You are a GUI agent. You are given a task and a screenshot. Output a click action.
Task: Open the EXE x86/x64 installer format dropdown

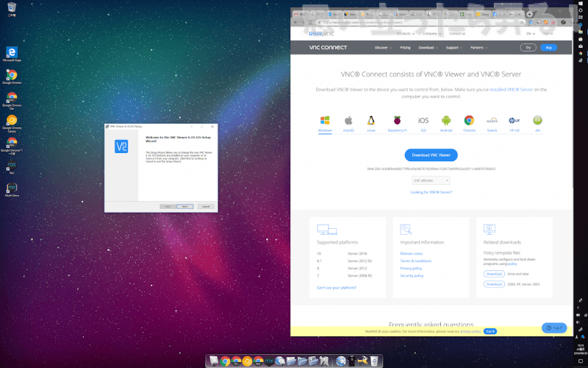click(x=431, y=180)
